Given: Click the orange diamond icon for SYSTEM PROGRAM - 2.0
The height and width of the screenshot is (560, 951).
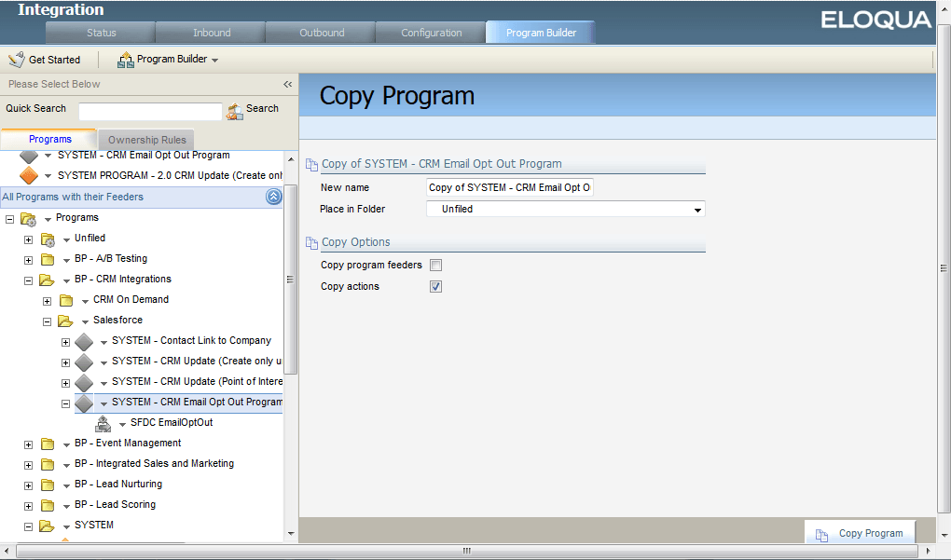Looking at the screenshot, I should (28, 175).
